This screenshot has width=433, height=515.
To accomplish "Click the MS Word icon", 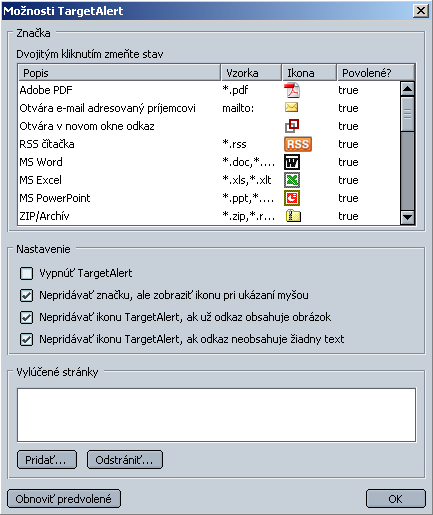I will (x=292, y=162).
